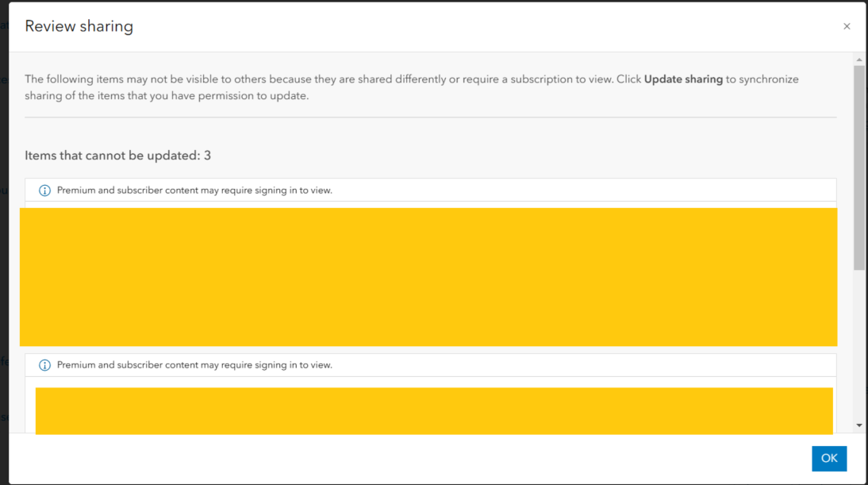Click the second premium content info icon
868x485 pixels.
[x=44, y=365]
